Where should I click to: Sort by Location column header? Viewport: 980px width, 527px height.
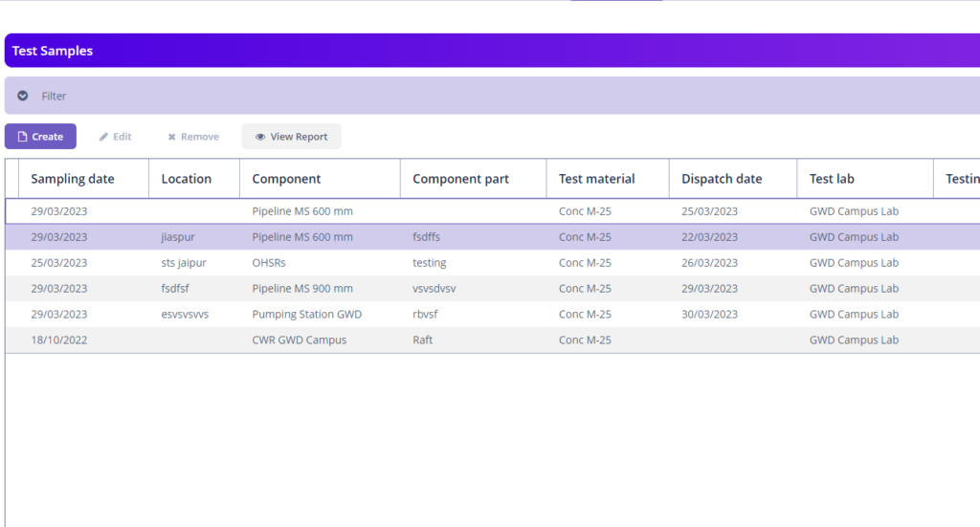tap(187, 179)
